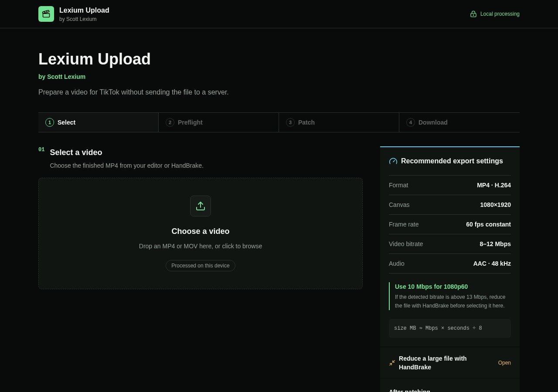Click the Frame rate row label
The image size is (558, 392).
(404, 224)
